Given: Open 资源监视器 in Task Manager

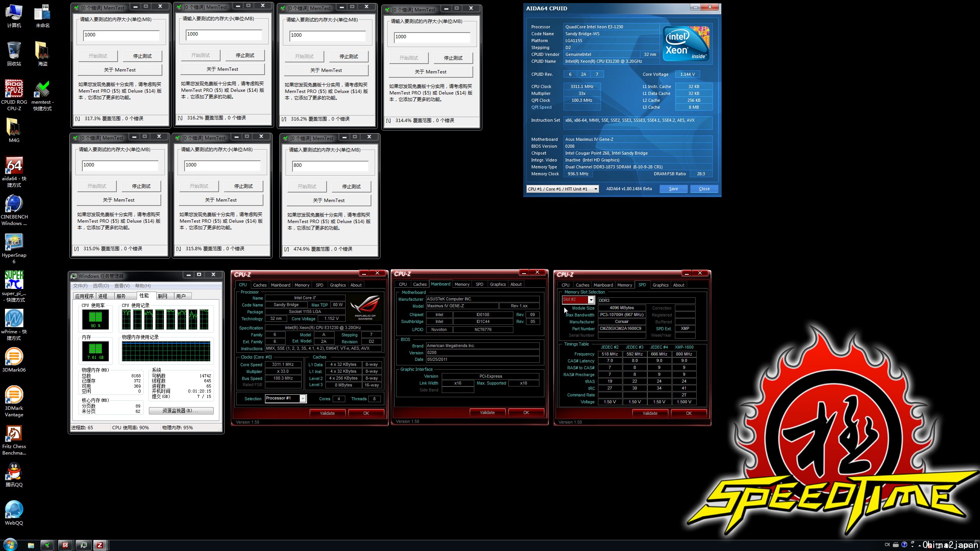Looking at the screenshot, I should [x=181, y=411].
